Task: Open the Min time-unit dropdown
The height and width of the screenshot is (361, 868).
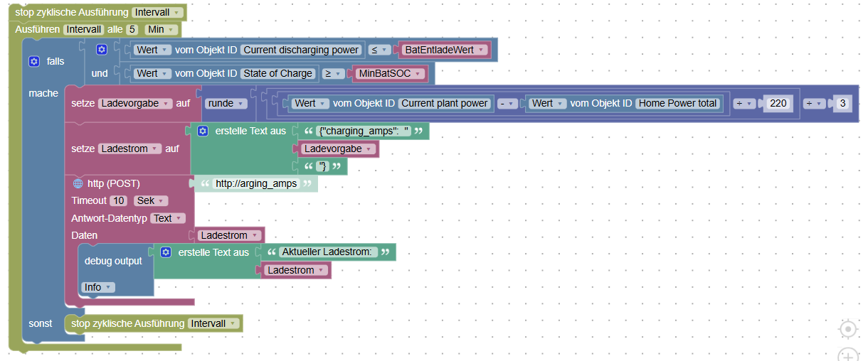Action: click(x=161, y=30)
